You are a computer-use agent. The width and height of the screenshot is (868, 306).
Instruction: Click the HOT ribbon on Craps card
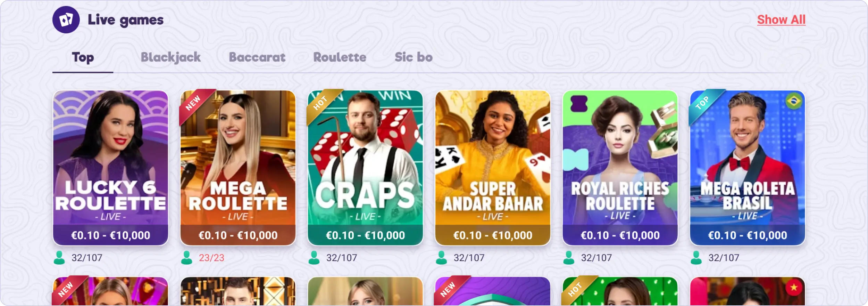coord(320,103)
